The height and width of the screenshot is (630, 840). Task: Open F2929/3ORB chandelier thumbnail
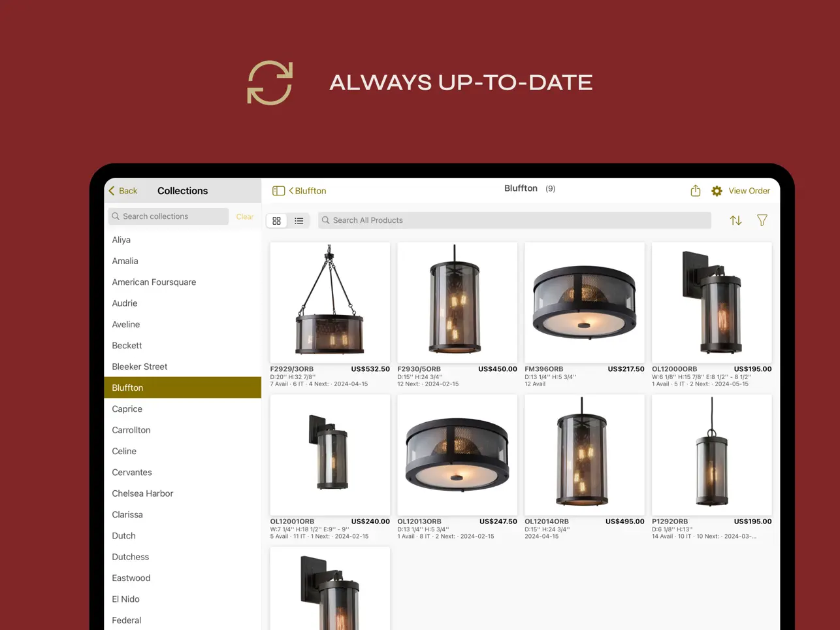[330, 303]
